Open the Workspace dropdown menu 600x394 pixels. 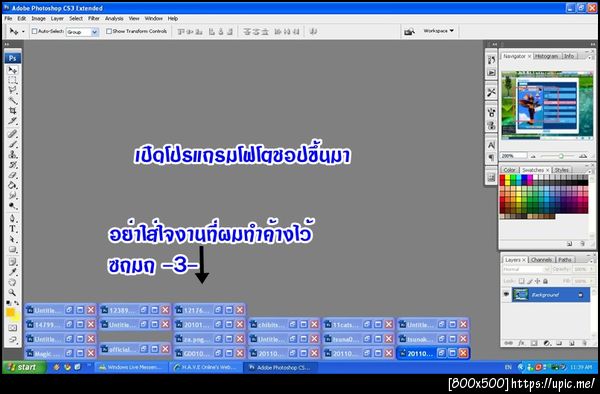[x=439, y=31]
